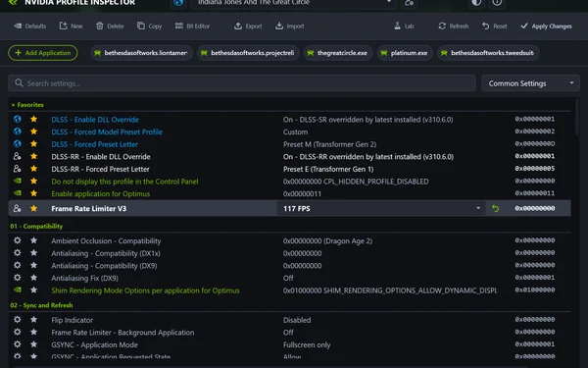This screenshot has width=588, height=368.
Task: Click user icon beside DLSS-RR - Forced Preset Letter
Action: (x=18, y=169)
